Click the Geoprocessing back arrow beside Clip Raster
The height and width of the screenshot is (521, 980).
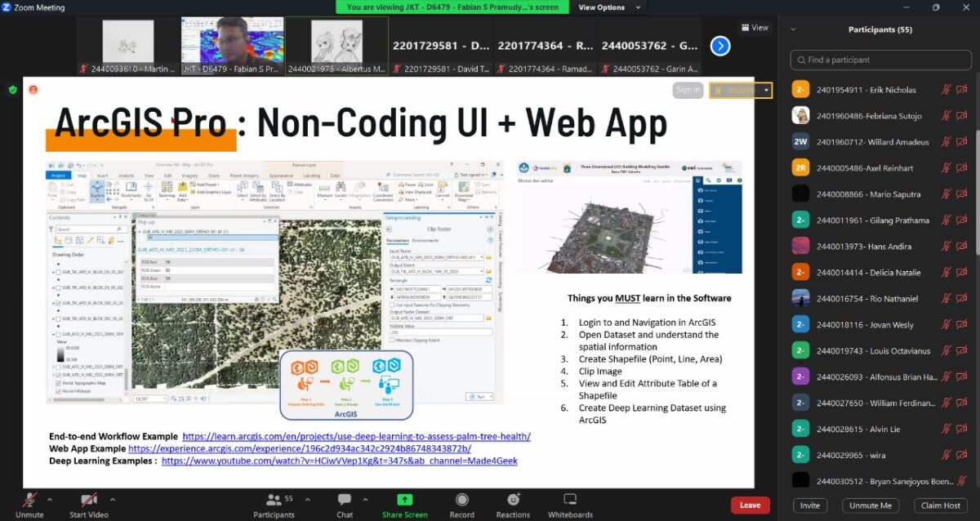(x=389, y=229)
